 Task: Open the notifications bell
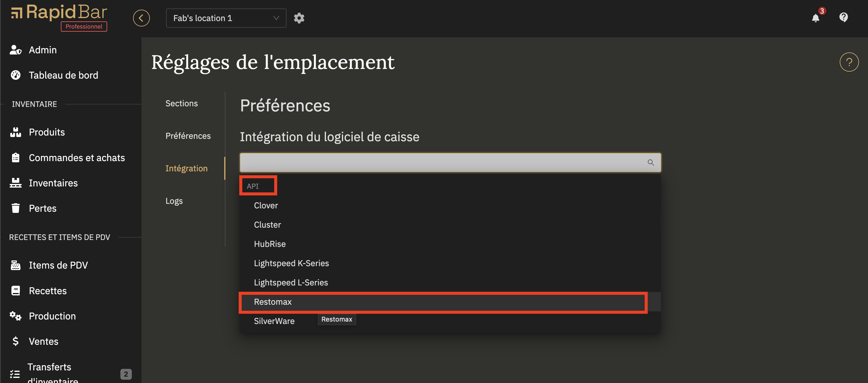(x=815, y=18)
